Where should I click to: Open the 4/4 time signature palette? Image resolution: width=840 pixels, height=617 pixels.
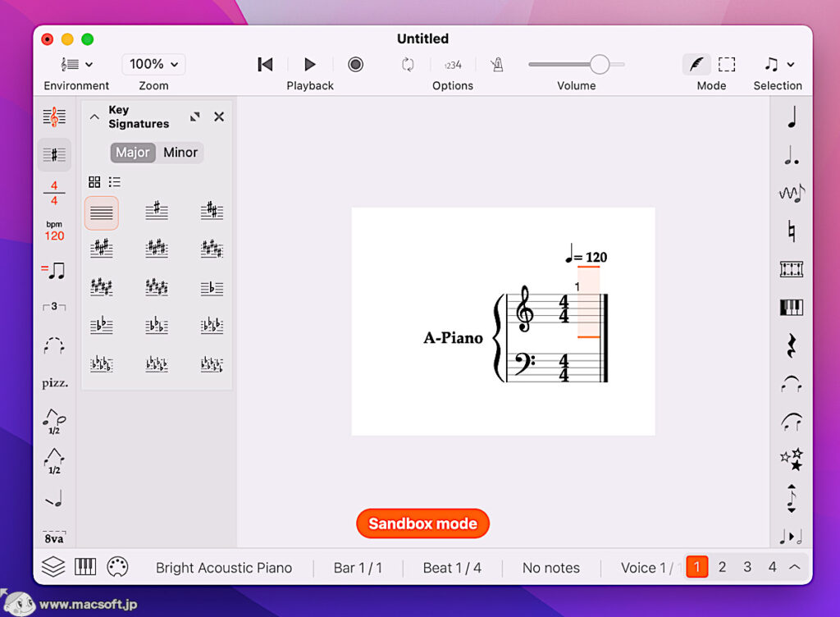tap(54, 193)
